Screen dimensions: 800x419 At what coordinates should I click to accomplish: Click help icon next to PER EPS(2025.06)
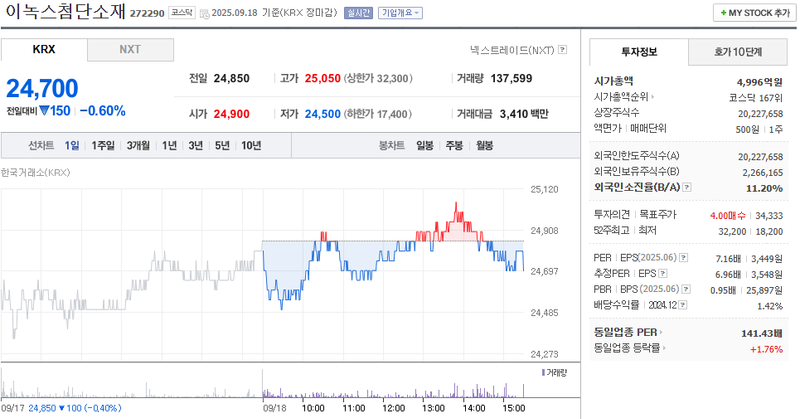684,258
